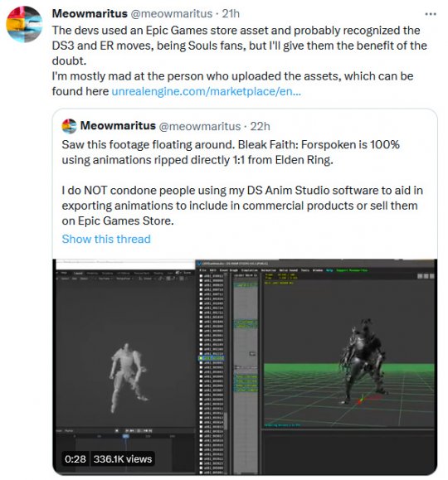Image resolution: width=448 pixels, height=480 pixels.
Task: Open the File menu in DS Anim Studio
Action: (203, 270)
